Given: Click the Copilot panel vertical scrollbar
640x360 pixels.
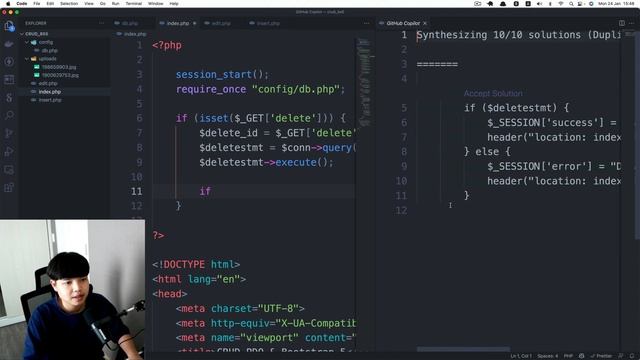Looking at the screenshot, I should point(637,135).
